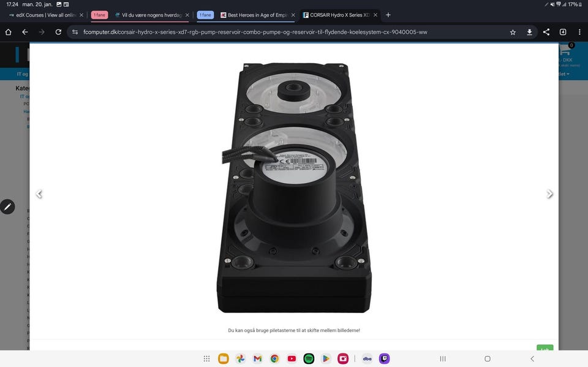Tap the recent apps navigation button
The width and height of the screenshot is (588, 367).
coord(442,359)
